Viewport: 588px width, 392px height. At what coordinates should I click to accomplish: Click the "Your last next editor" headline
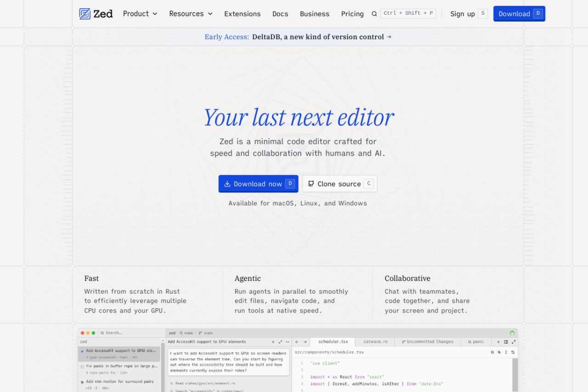[x=299, y=117]
